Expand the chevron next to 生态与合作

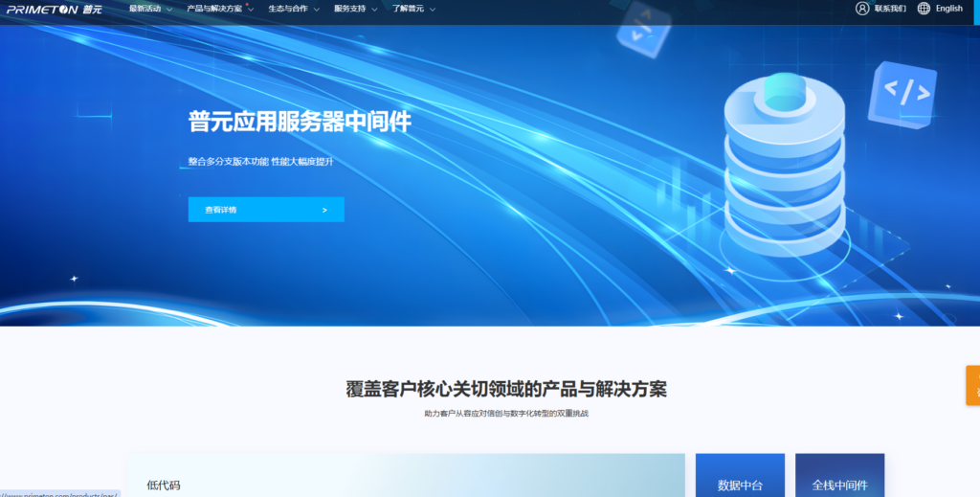316,10
